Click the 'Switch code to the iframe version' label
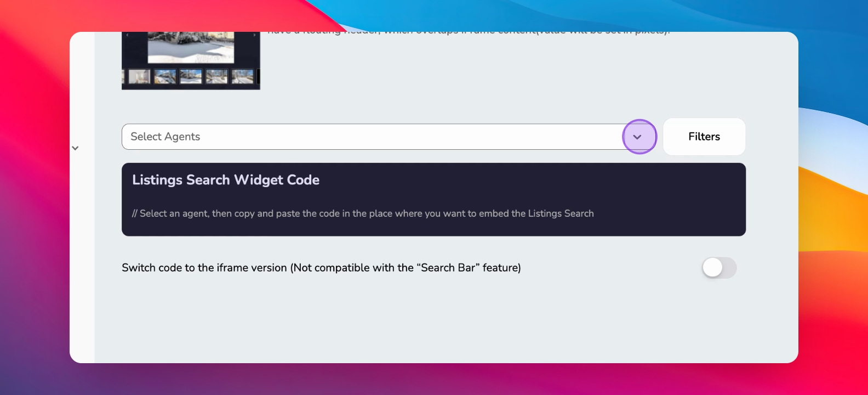 [x=321, y=268]
